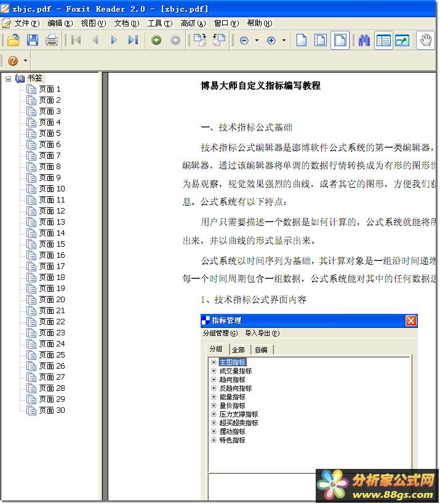Expand 能量指标 tree node
The height and width of the screenshot is (504, 440).
214,397
